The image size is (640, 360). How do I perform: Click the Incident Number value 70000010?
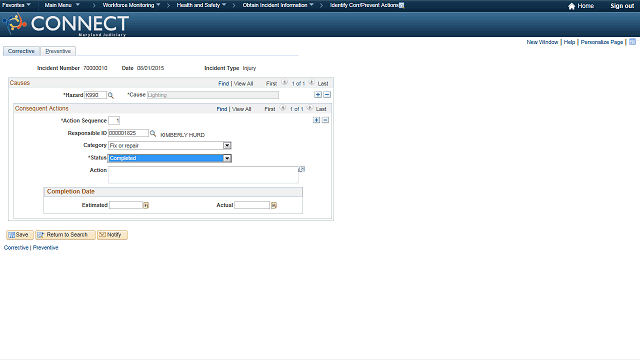[x=95, y=68]
